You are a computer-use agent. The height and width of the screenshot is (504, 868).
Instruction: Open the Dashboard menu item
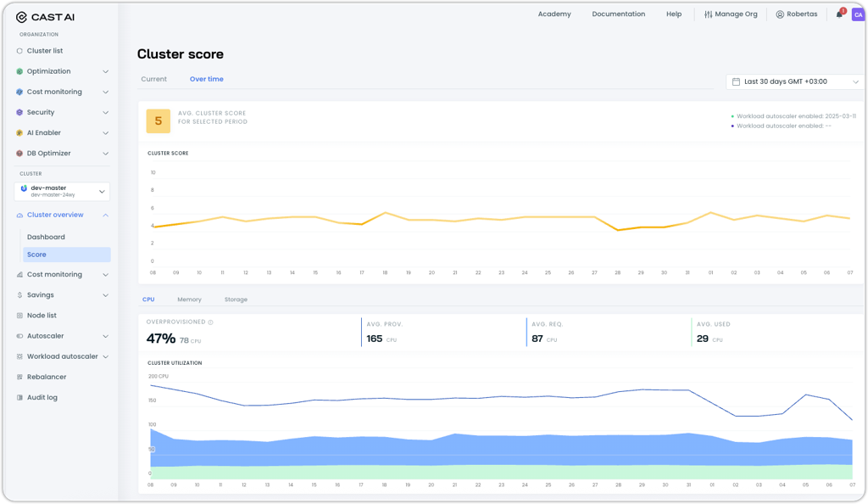coord(46,237)
